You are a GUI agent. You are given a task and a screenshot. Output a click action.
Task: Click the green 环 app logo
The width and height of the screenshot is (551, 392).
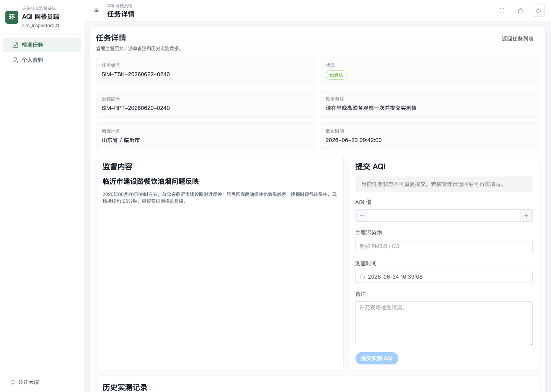coord(12,17)
